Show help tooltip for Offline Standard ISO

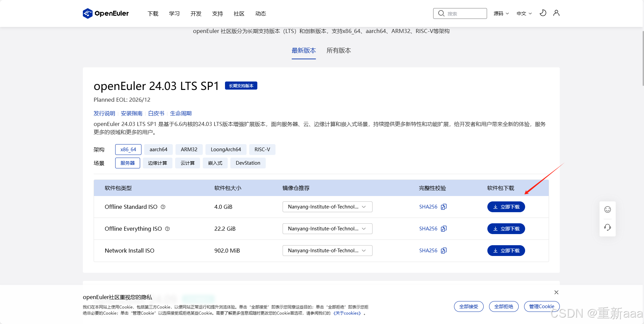(x=163, y=207)
